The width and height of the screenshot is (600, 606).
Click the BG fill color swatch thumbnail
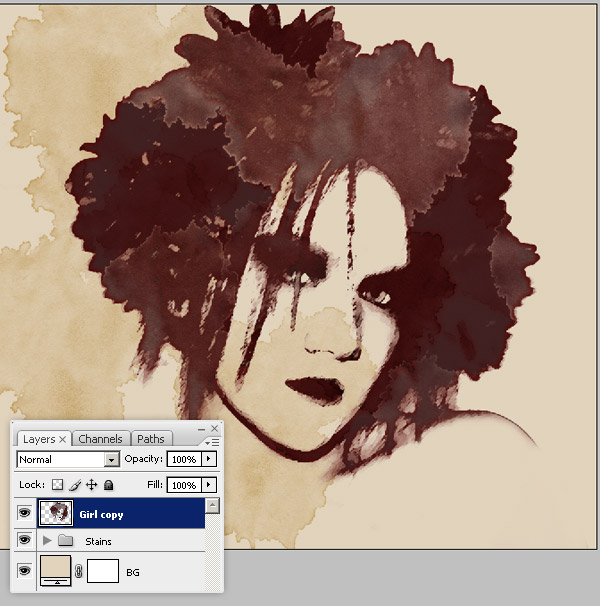56,570
